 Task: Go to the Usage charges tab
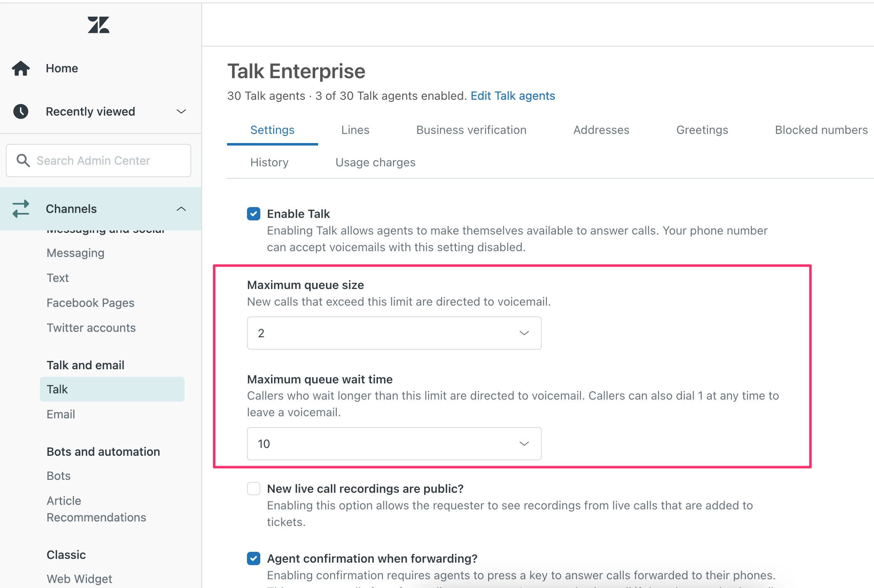375,163
